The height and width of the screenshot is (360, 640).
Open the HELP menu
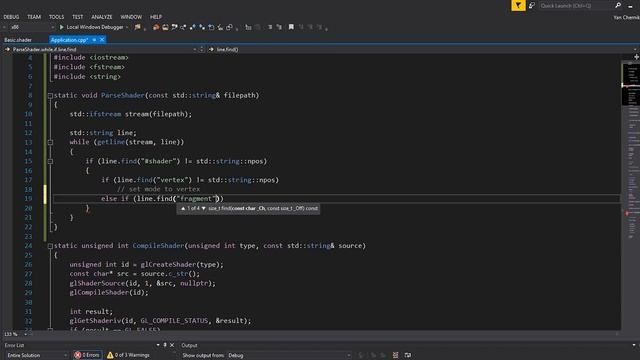(156, 17)
